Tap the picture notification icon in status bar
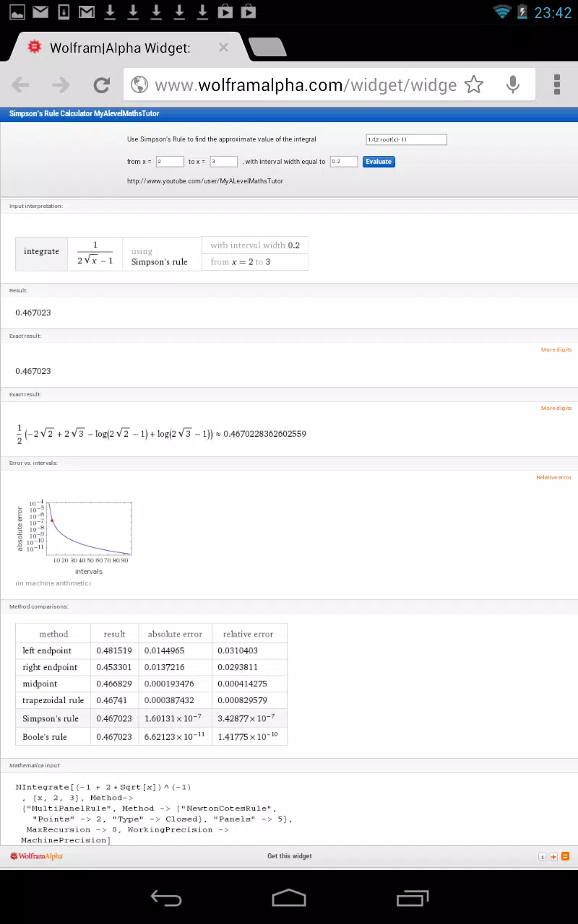578x924 pixels. click(17, 12)
